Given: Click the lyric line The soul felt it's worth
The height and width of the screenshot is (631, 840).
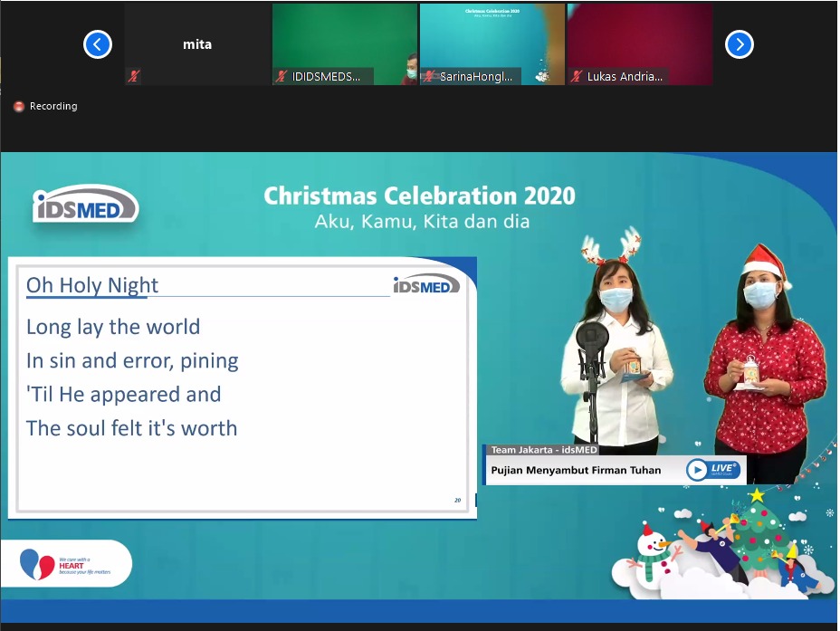Looking at the screenshot, I should 132,428.
